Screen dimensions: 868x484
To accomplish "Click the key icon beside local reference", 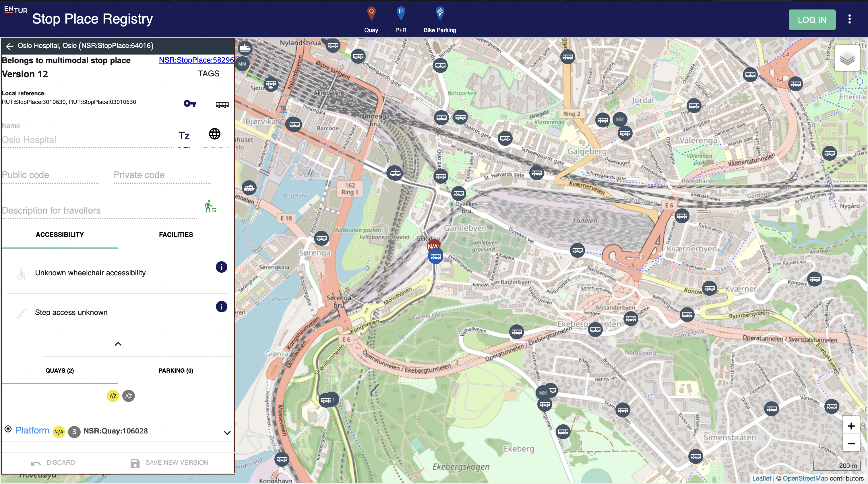I will coord(190,103).
